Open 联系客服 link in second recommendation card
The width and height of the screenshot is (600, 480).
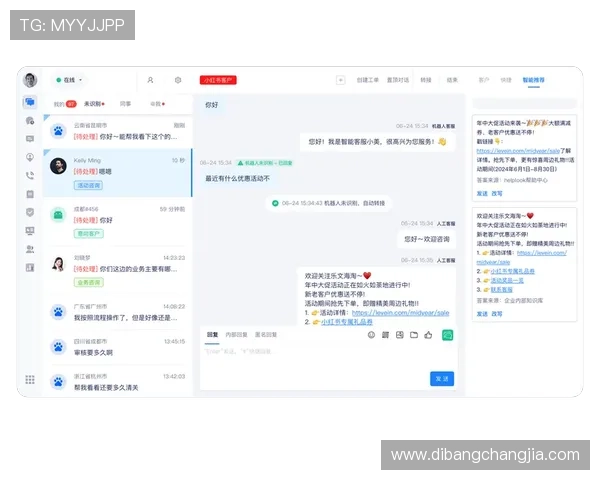pyautogui.click(x=502, y=289)
